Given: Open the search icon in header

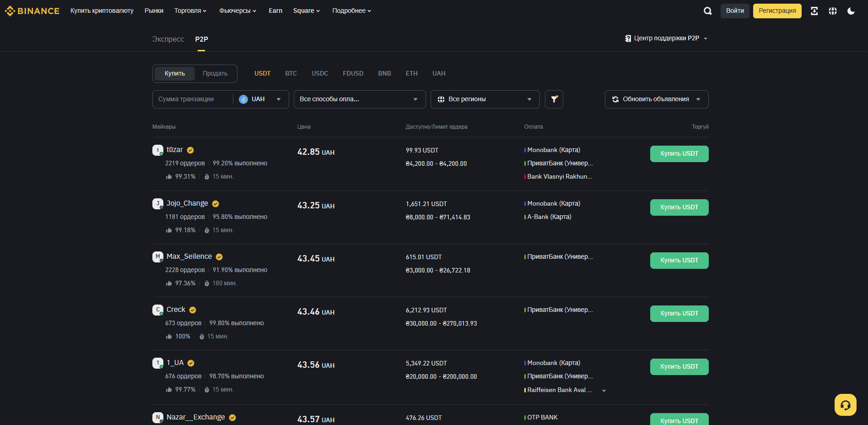Looking at the screenshot, I should (707, 11).
